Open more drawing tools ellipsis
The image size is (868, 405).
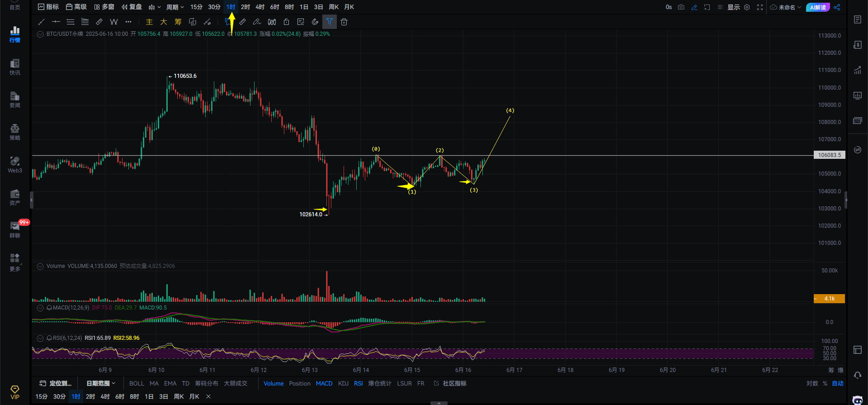coord(128,22)
